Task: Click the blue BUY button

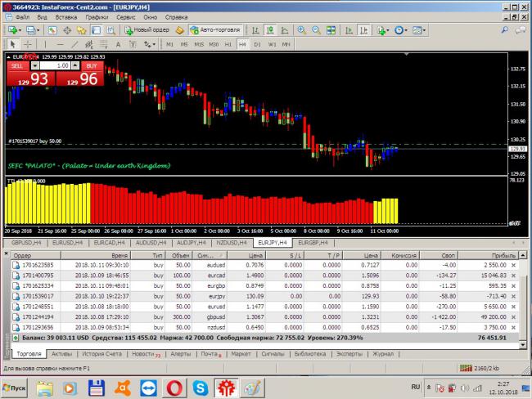Action: [x=91, y=65]
